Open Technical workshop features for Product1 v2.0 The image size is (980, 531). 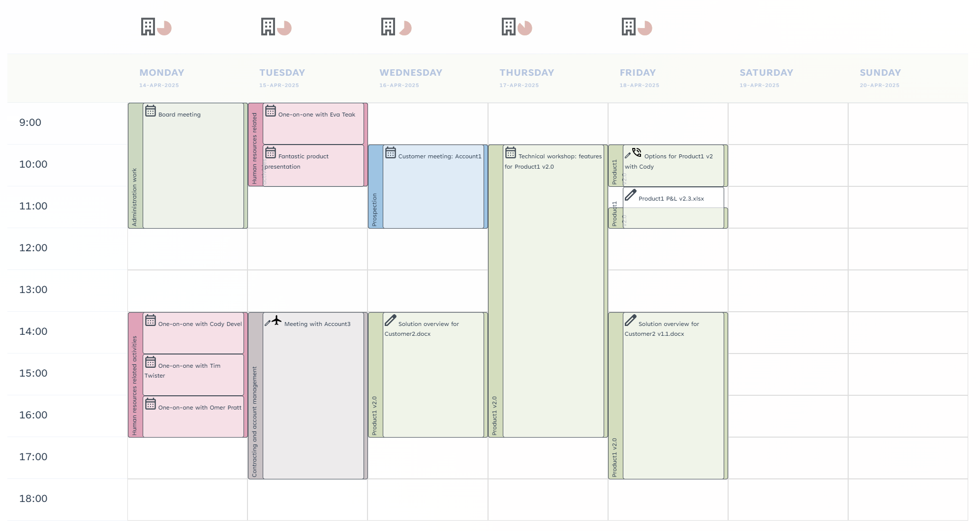pos(553,291)
